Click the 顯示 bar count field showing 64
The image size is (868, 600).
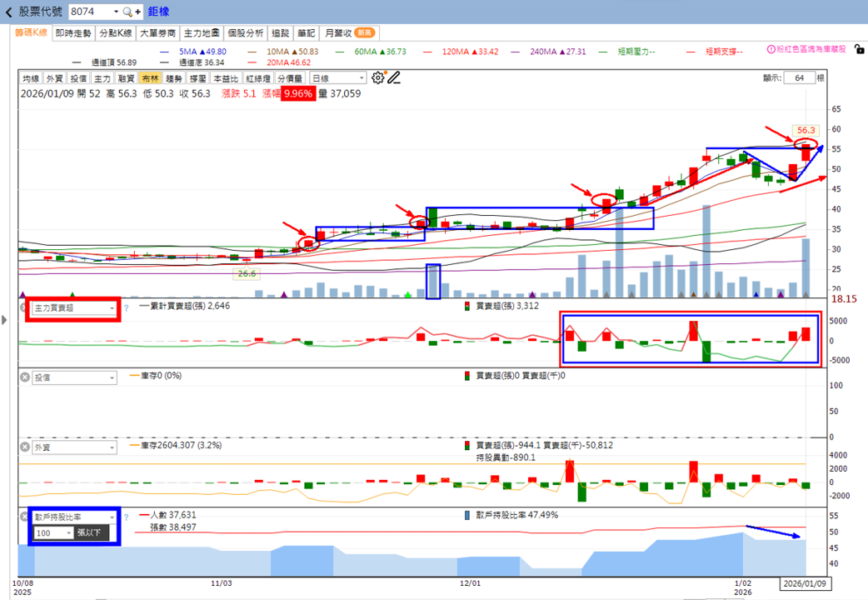point(800,78)
